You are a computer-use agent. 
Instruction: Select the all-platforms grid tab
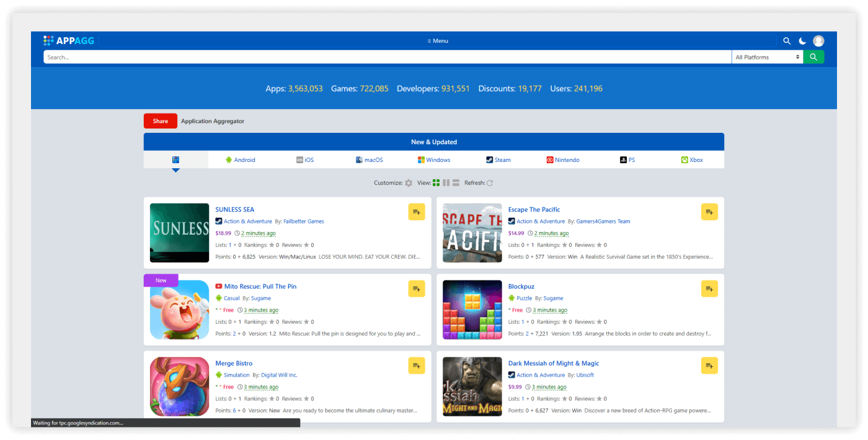click(x=176, y=159)
